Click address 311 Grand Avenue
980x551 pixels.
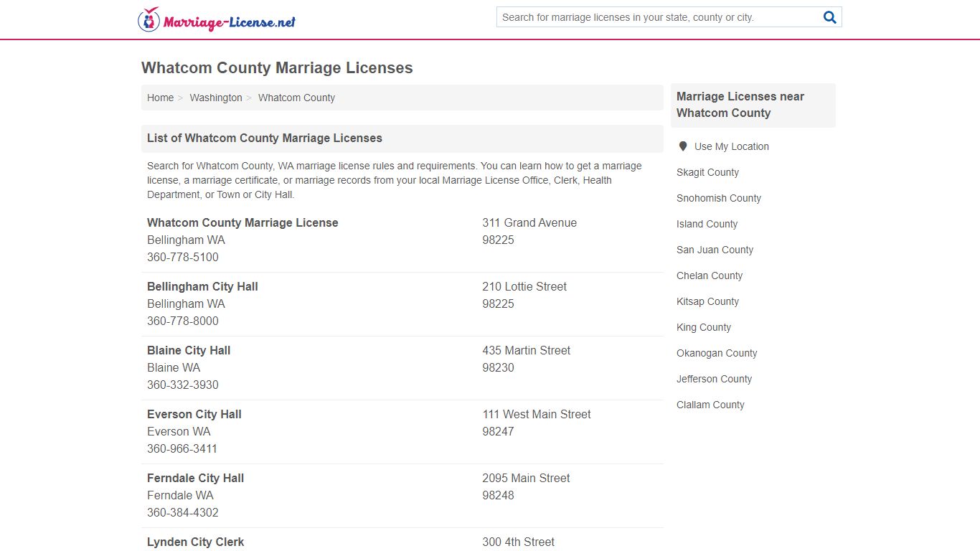pyautogui.click(x=529, y=222)
